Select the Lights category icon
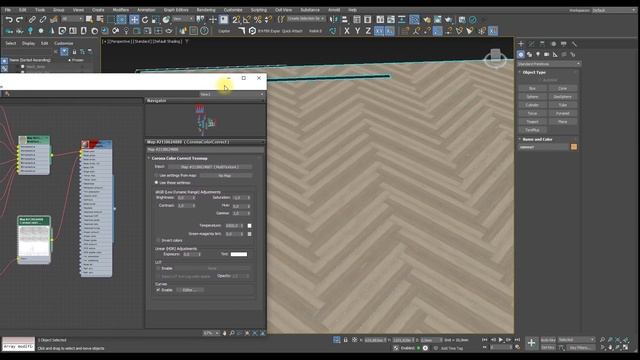Image resolution: width=640 pixels, height=360 pixels. (538, 54)
